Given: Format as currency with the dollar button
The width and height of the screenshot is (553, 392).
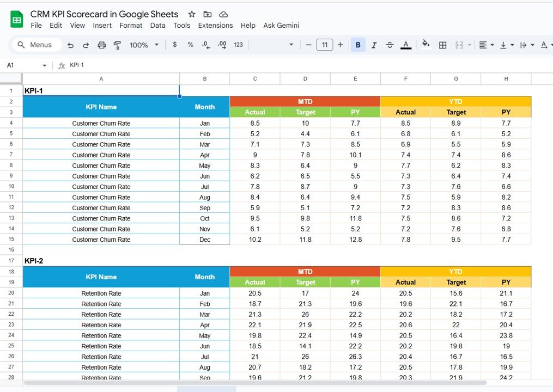Looking at the screenshot, I should coord(174,45).
